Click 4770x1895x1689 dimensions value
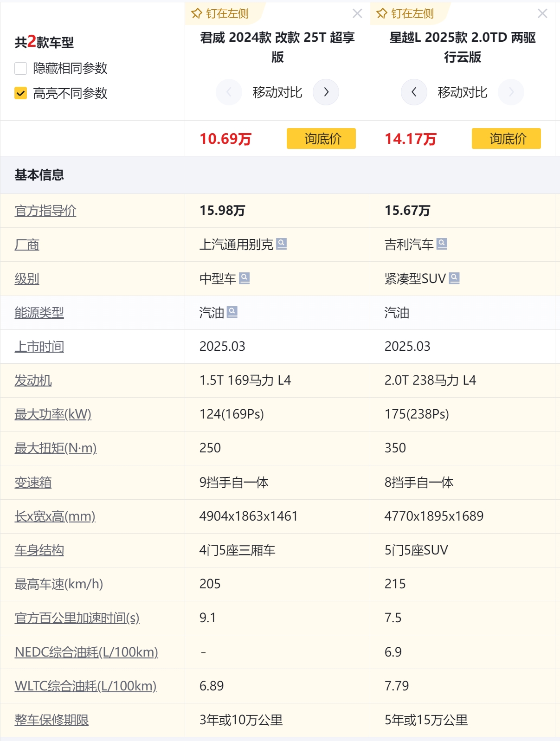 coord(434,516)
